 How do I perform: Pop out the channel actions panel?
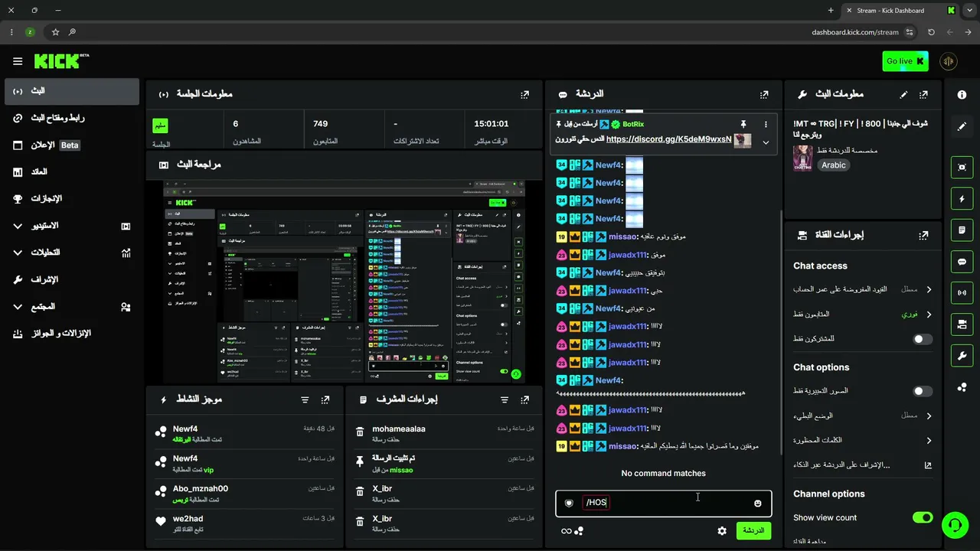pos(923,236)
